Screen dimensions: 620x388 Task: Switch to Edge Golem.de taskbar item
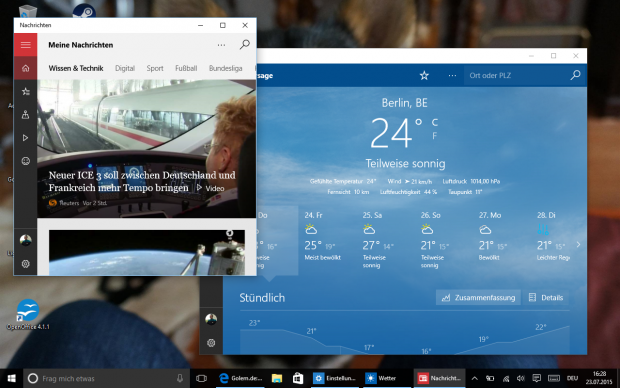click(x=240, y=379)
